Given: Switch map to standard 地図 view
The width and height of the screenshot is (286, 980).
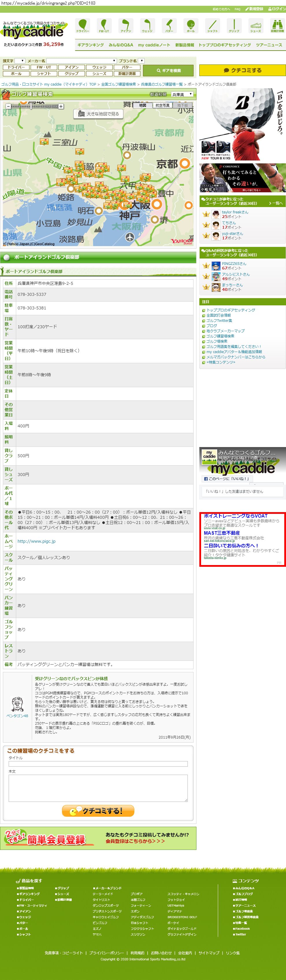Looking at the screenshot, I should [x=143, y=105].
